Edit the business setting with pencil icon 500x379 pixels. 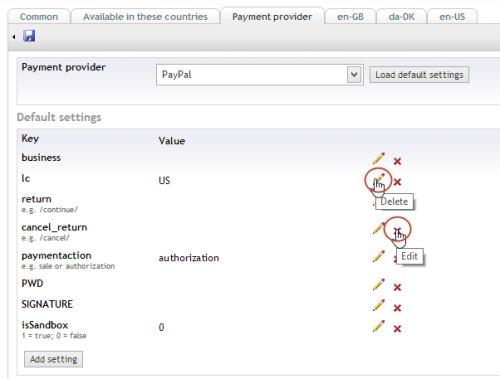[x=379, y=159]
